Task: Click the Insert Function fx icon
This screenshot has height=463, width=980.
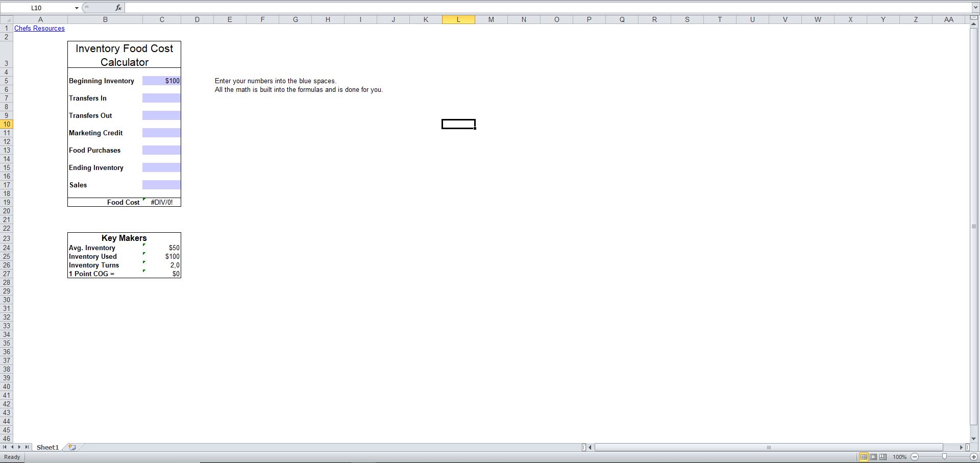Action: 118,8
